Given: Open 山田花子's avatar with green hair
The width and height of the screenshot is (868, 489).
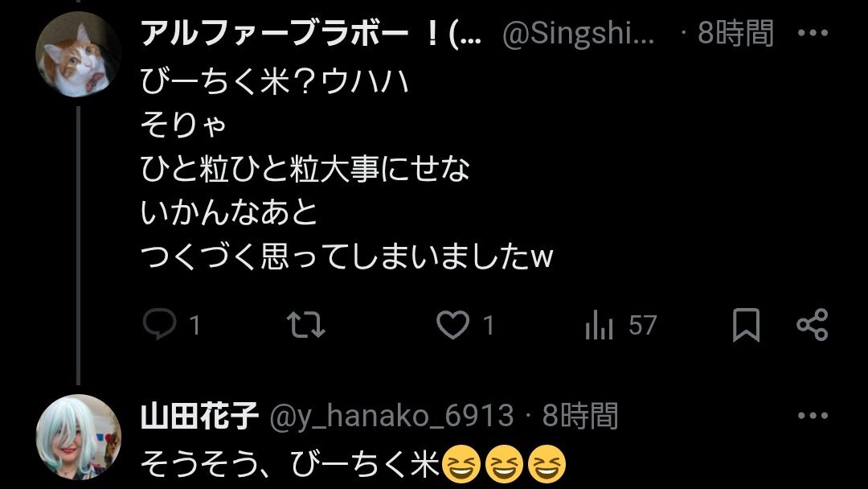Looking at the screenshot, I should [x=78, y=437].
